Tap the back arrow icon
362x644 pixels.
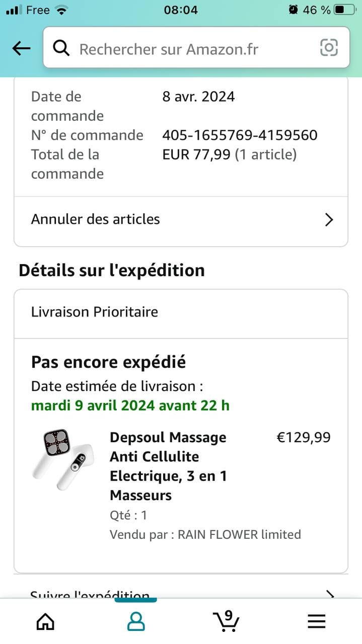tap(21, 48)
